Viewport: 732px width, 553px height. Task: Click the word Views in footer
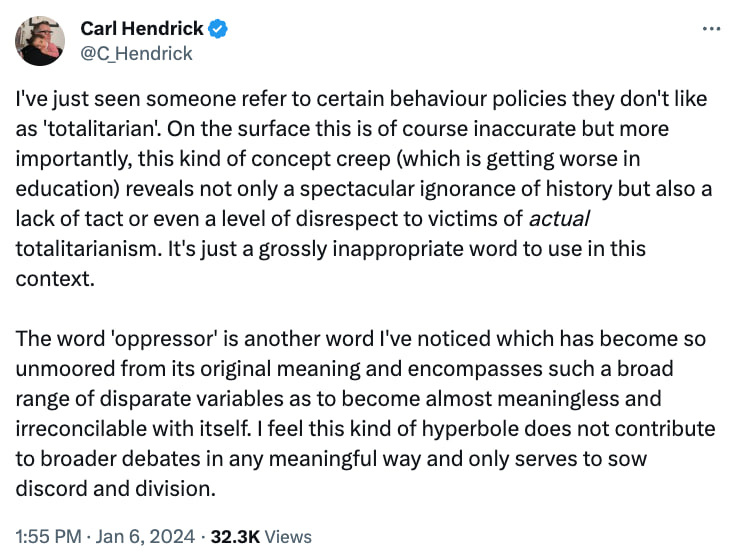(x=288, y=537)
